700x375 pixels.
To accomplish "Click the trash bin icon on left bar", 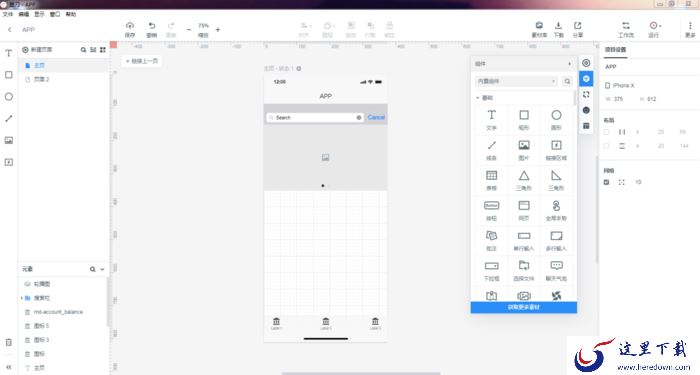I will (x=8, y=342).
